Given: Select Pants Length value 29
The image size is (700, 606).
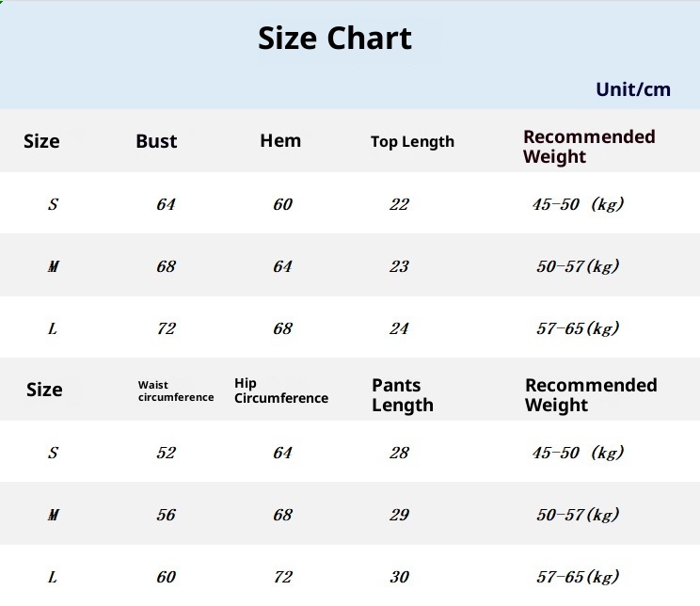Looking at the screenshot, I should 399,515.
